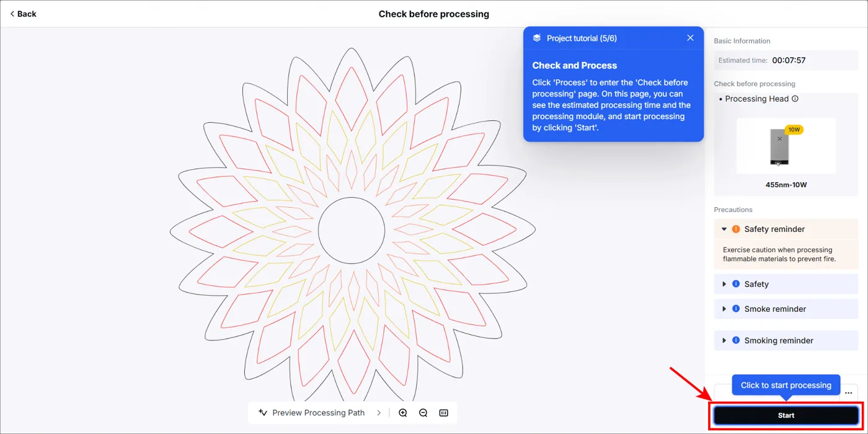Click the info icon beside Smoke reminder
This screenshot has height=434, width=868.
[x=736, y=309]
